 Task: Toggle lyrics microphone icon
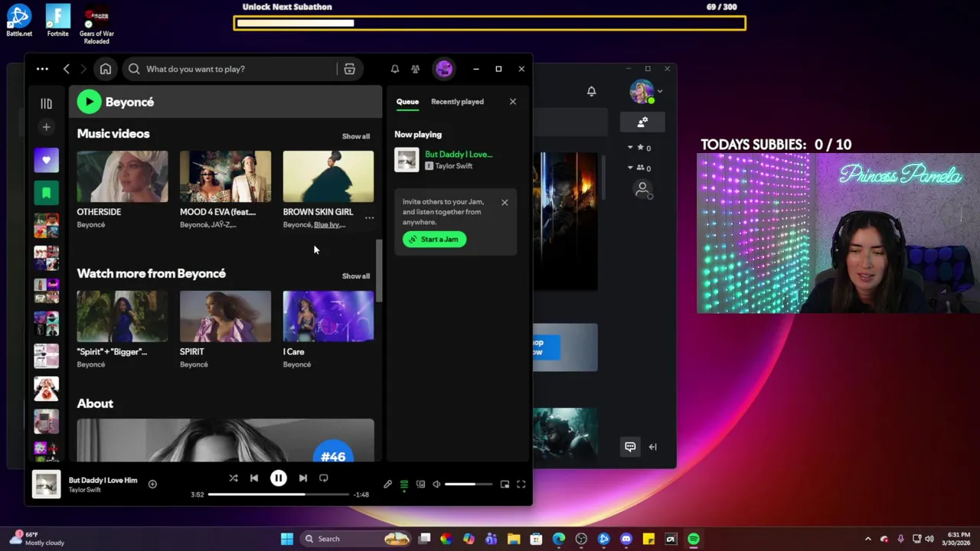387,484
